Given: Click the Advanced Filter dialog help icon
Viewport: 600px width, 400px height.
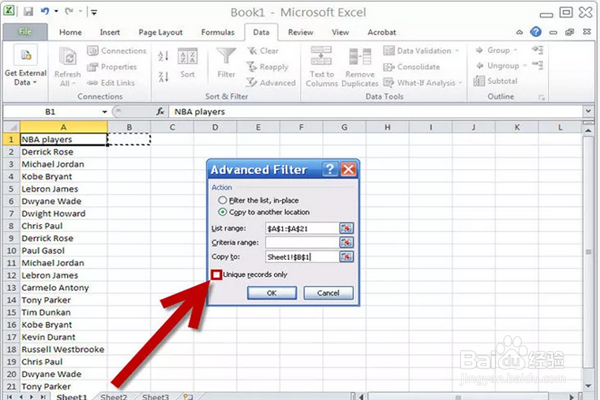Looking at the screenshot, I should click(x=330, y=169).
